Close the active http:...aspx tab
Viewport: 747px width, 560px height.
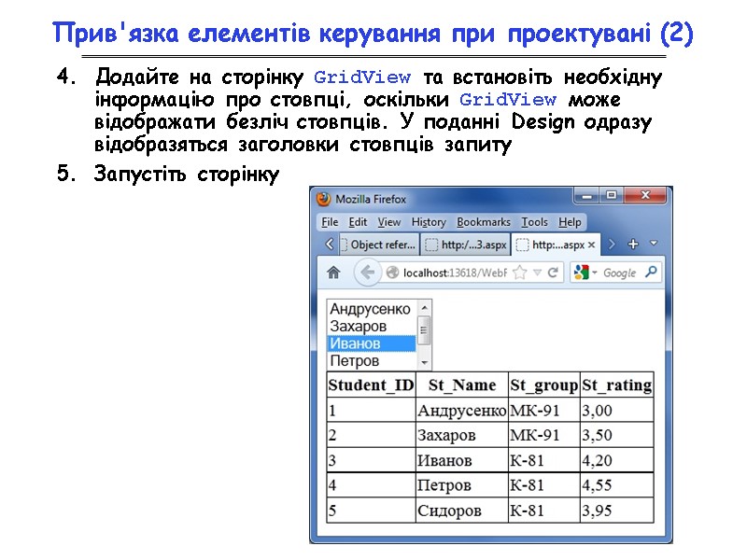tap(591, 245)
